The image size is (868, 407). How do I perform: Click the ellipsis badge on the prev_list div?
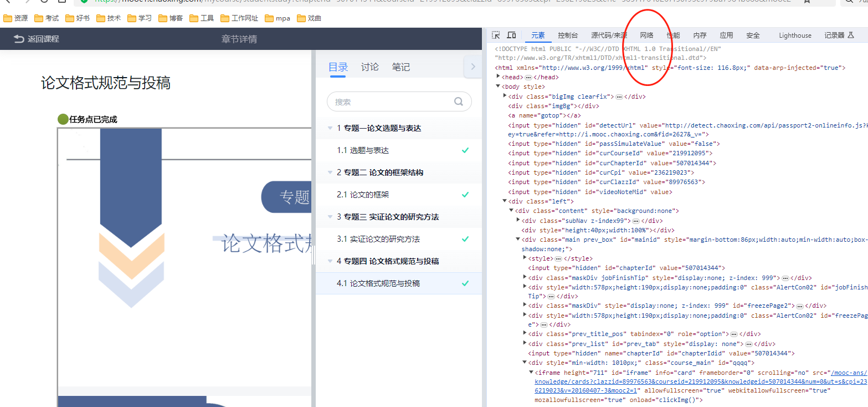click(x=748, y=344)
